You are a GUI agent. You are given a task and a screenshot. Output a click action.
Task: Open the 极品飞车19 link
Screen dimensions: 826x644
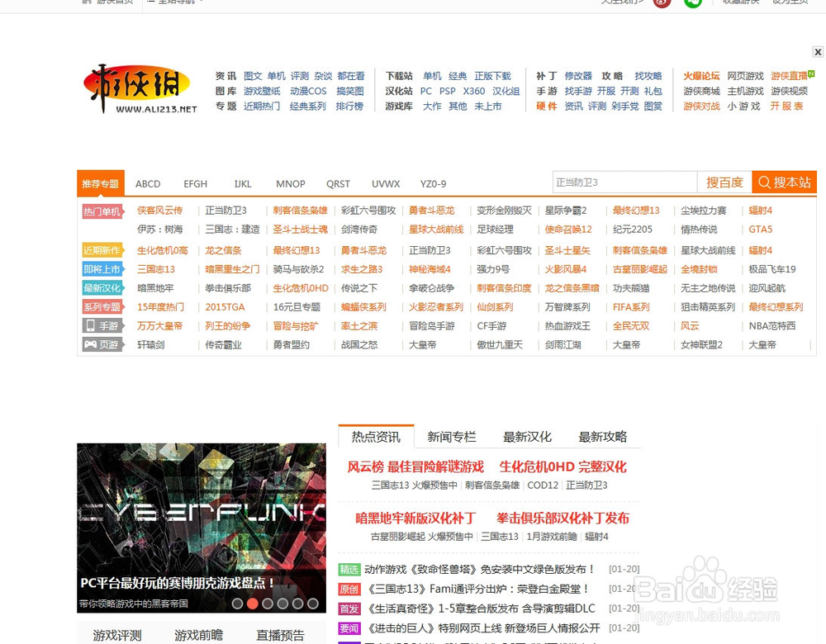(x=771, y=269)
